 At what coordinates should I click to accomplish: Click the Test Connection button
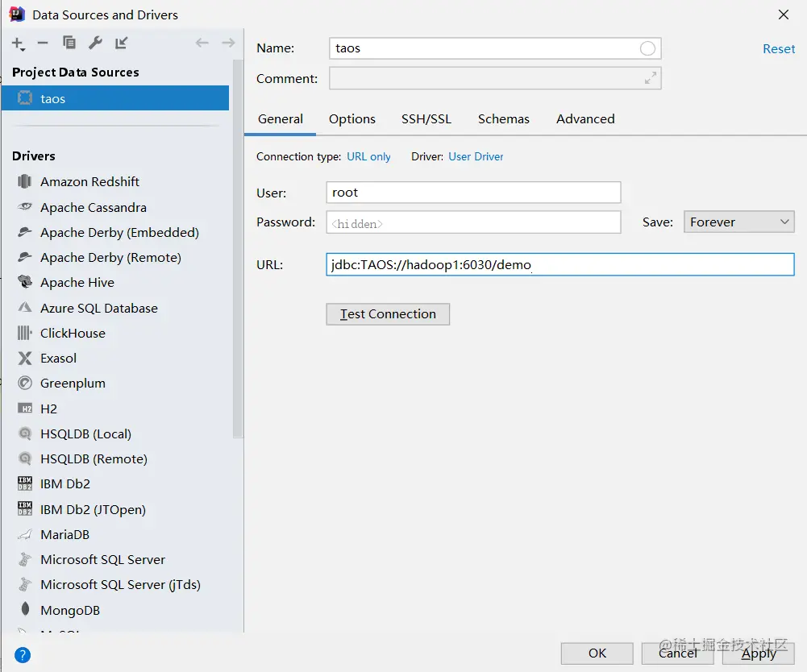[x=388, y=314]
